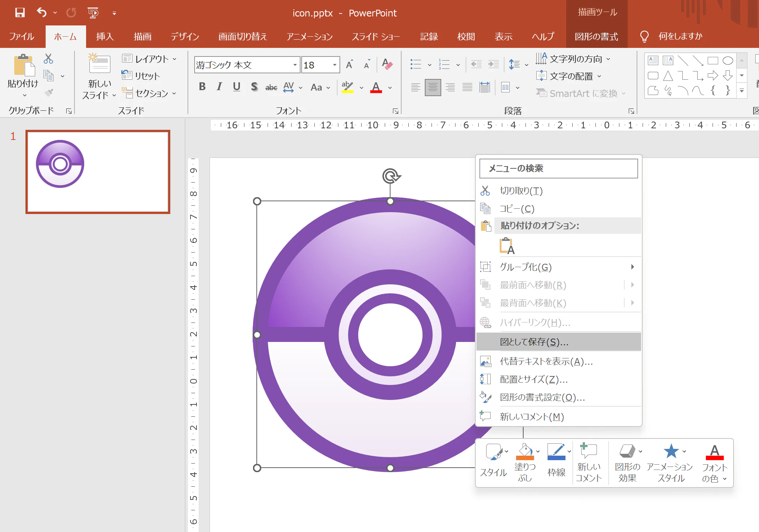This screenshot has width=759, height=532.
Task: Click the Undo arrow icon
Action: tap(42, 13)
